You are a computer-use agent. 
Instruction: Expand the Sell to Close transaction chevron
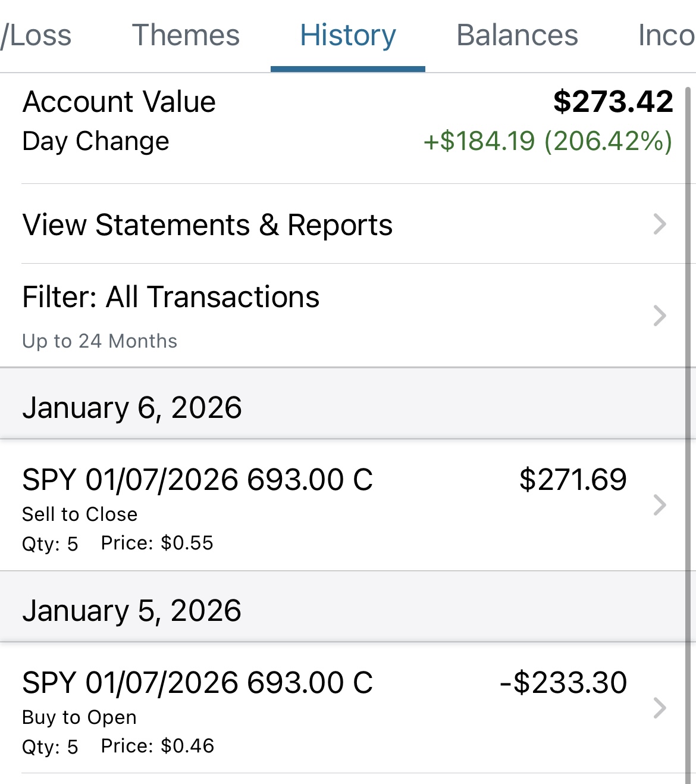point(659,505)
